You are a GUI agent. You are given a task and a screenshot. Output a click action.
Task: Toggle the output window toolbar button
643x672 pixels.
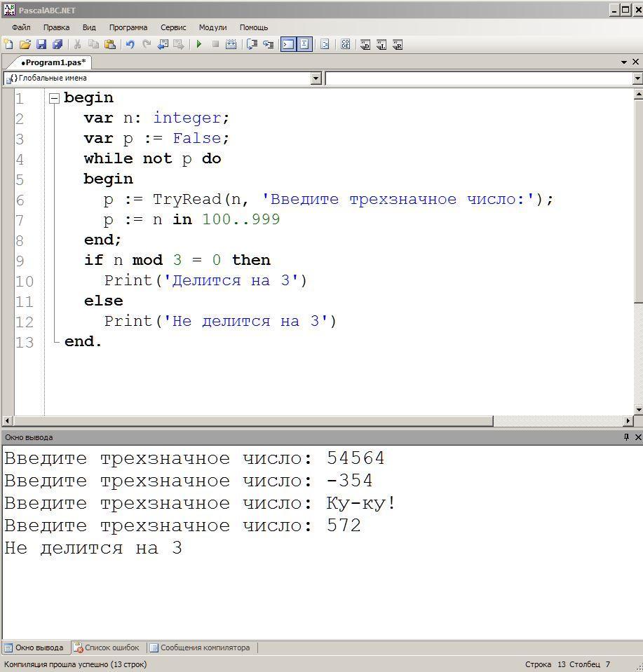tap(287, 44)
